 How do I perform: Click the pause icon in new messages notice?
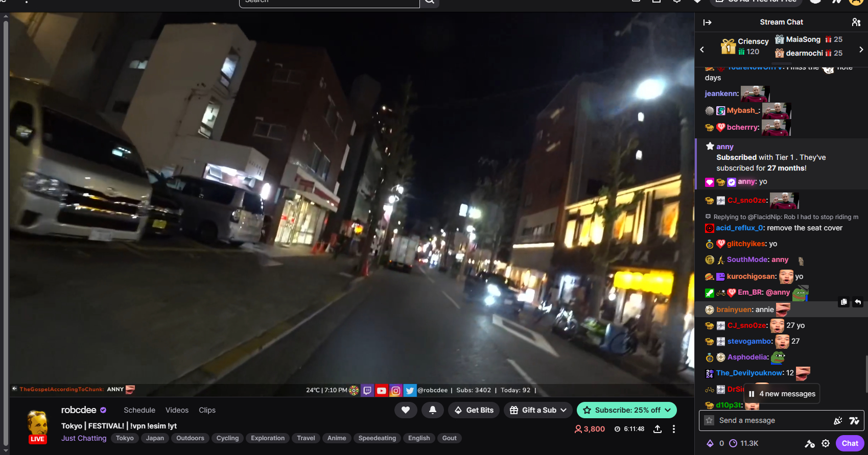[752, 394]
